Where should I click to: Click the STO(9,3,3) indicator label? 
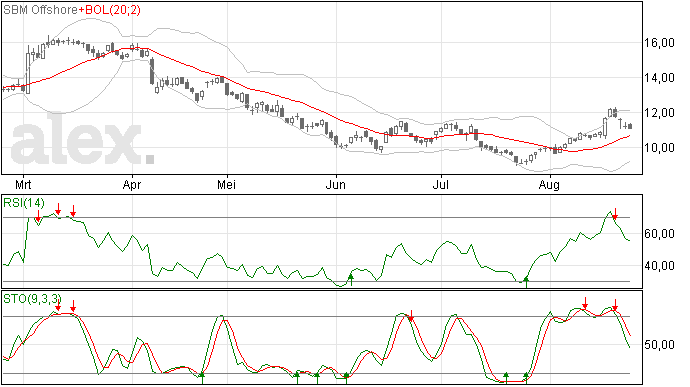click(32, 299)
